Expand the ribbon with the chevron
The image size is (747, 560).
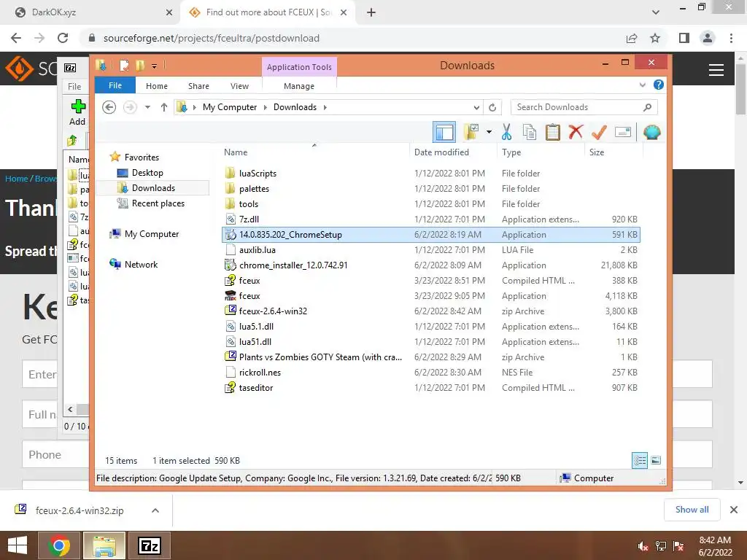(642, 85)
